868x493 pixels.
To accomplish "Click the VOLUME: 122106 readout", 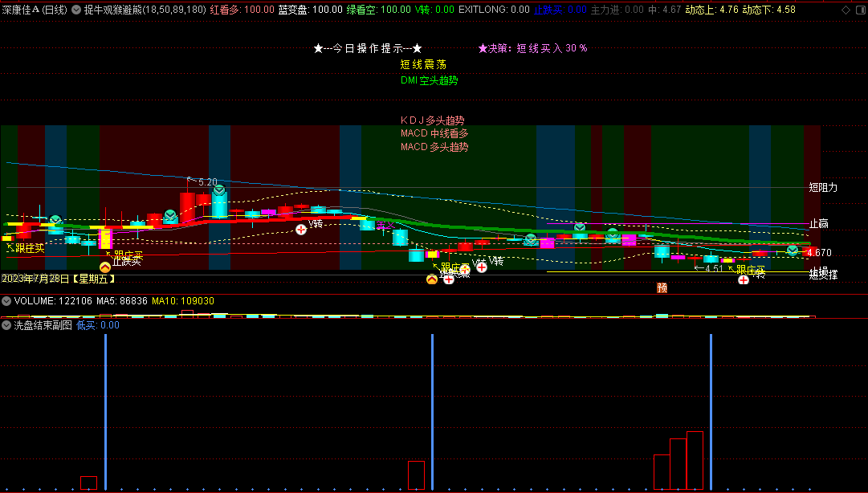I will pos(54,301).
